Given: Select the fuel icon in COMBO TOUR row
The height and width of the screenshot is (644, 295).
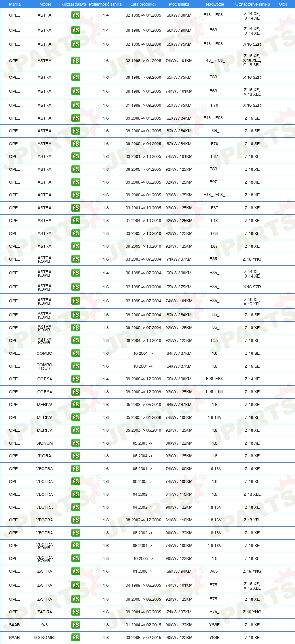Looking at the screenshot, I should 75,366.
